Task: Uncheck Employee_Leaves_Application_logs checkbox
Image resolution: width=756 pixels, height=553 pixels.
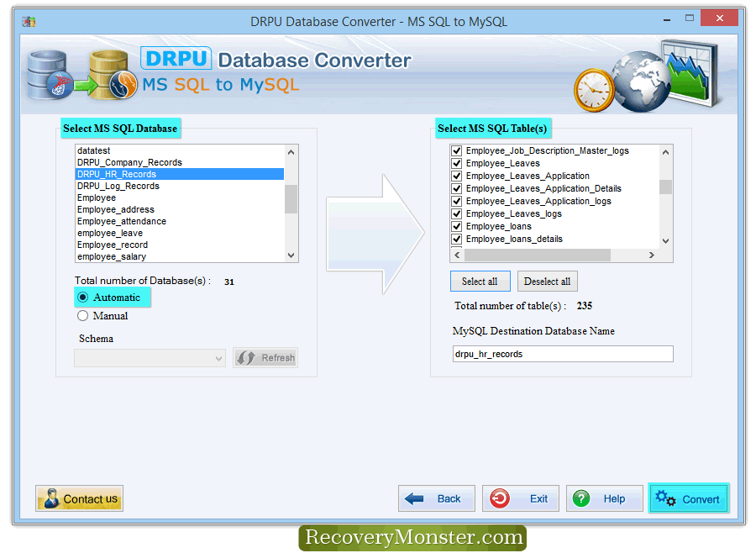Action: [457, 201]
